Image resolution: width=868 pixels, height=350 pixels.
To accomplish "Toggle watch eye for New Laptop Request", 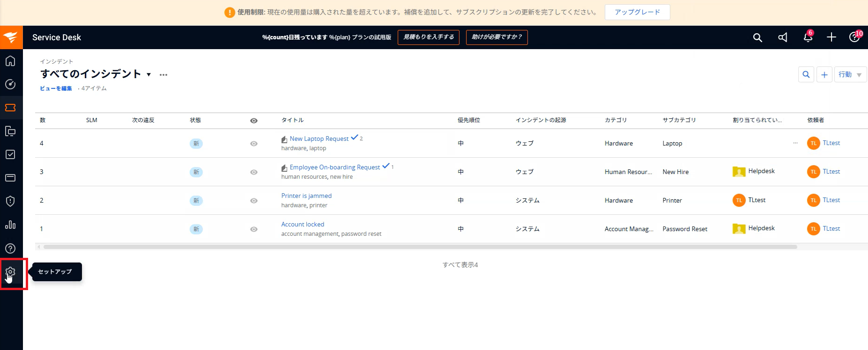I will (x=254, y=144).
